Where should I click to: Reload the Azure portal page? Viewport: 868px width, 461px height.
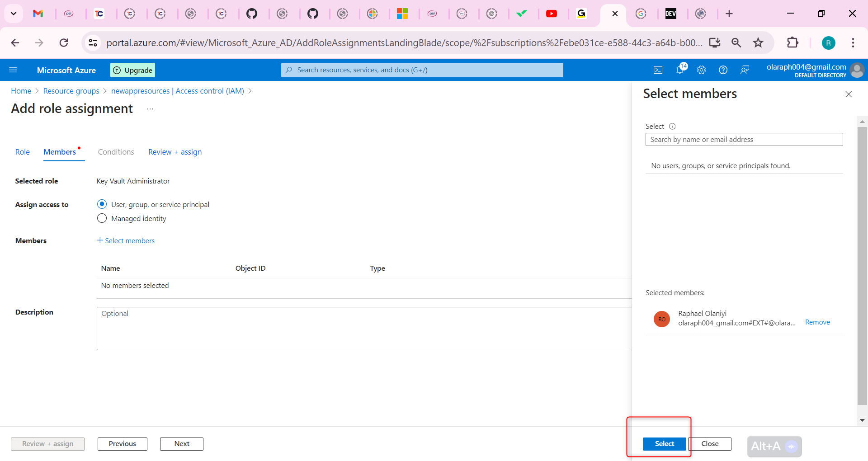click(64, 43)
